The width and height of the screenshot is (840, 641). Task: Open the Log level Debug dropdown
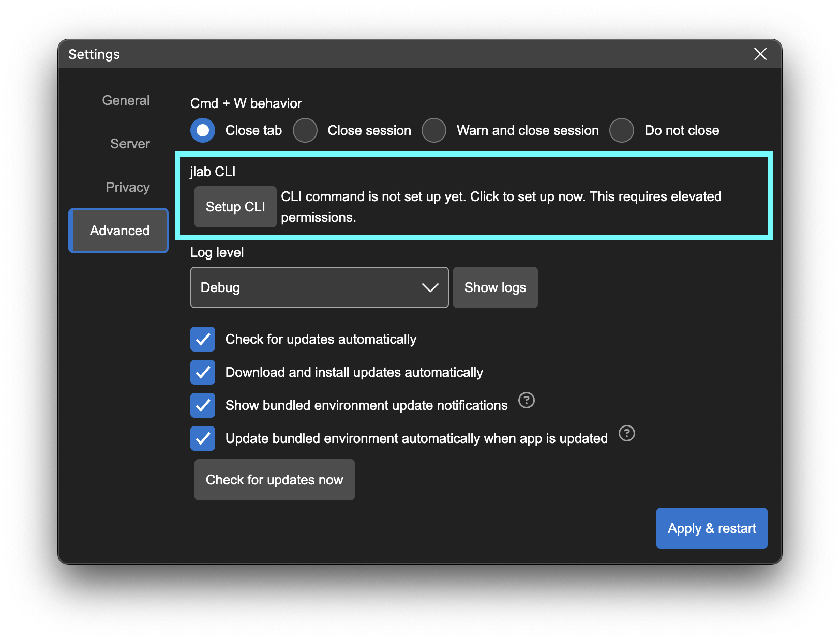(x=319, y=287)
